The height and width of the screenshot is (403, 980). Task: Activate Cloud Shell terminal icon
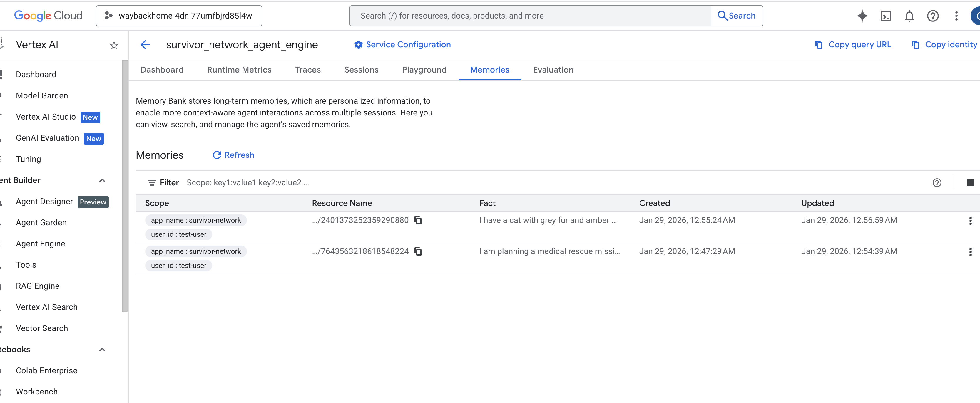[x=886, y=16]
